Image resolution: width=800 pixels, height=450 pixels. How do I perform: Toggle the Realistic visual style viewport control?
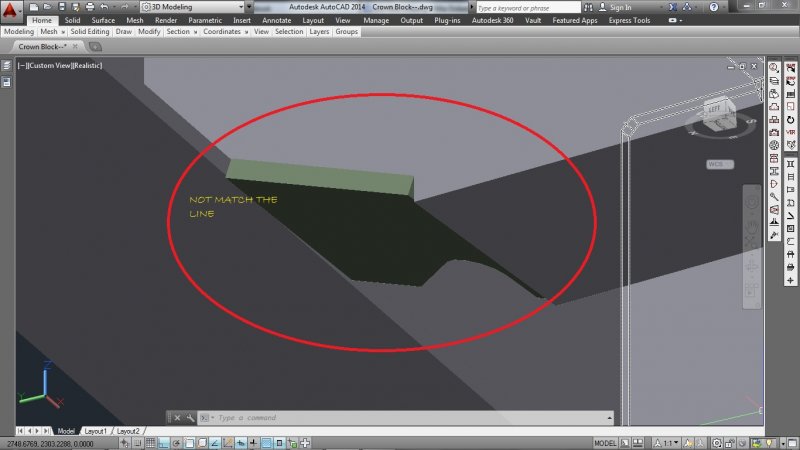[x=89, y=65]
